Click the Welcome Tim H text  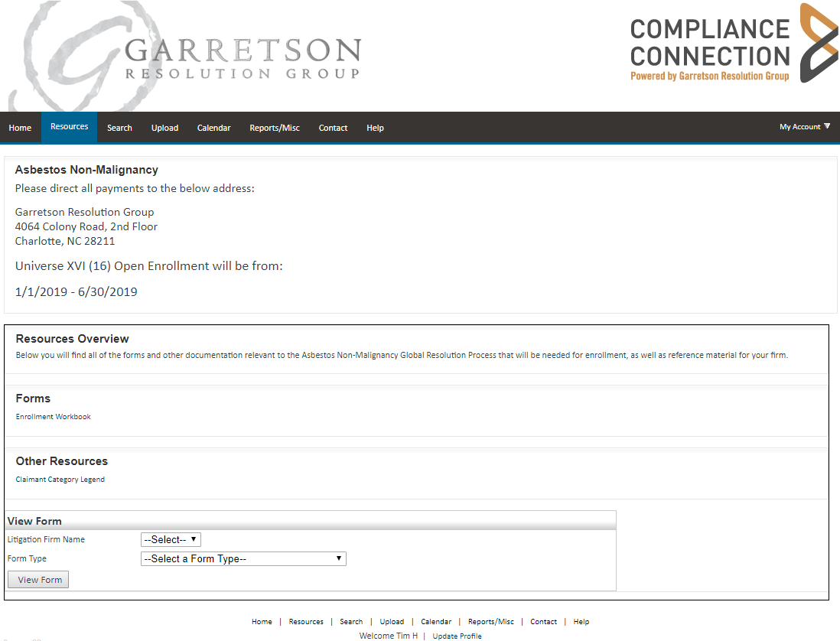[389, 636]
